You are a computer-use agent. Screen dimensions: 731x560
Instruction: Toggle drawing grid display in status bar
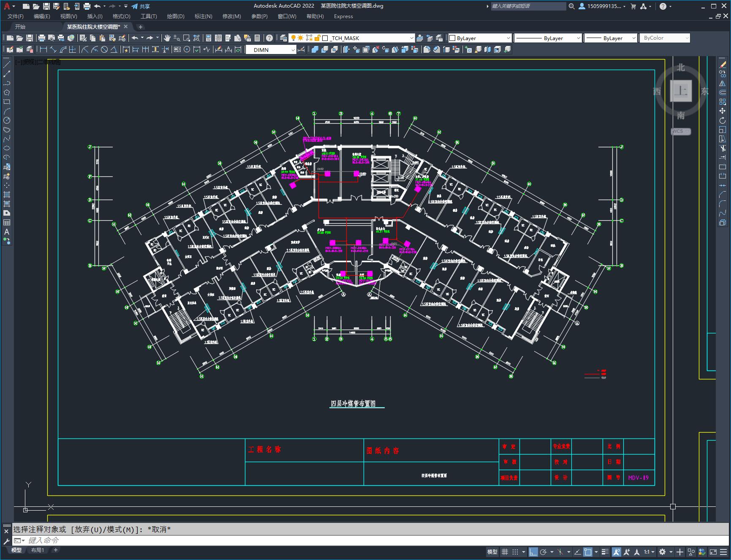click(505, 552)
